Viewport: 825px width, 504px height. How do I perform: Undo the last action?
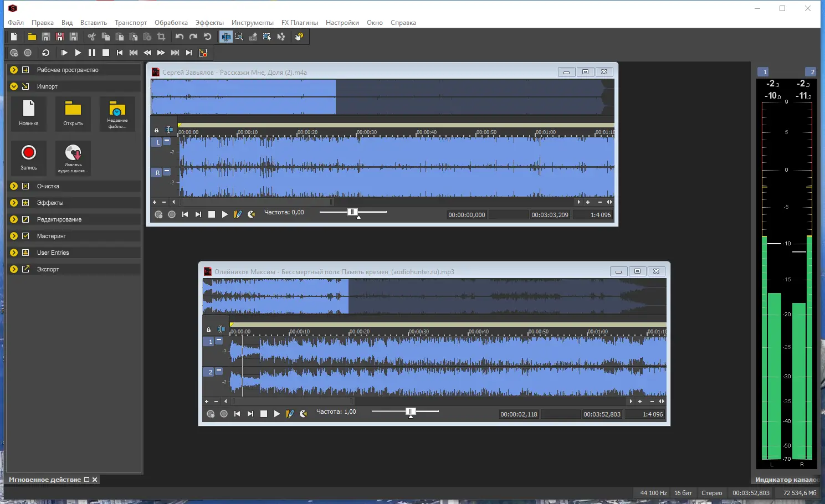pos(180,37)
